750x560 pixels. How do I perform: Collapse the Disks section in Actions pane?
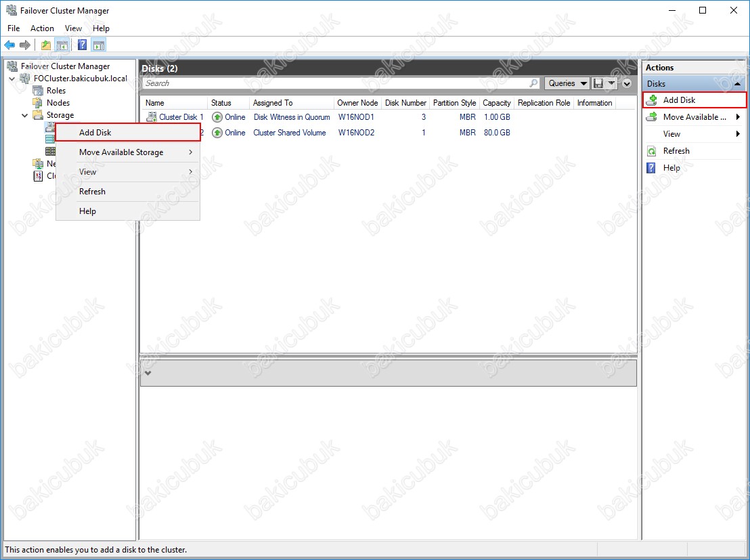738,84
